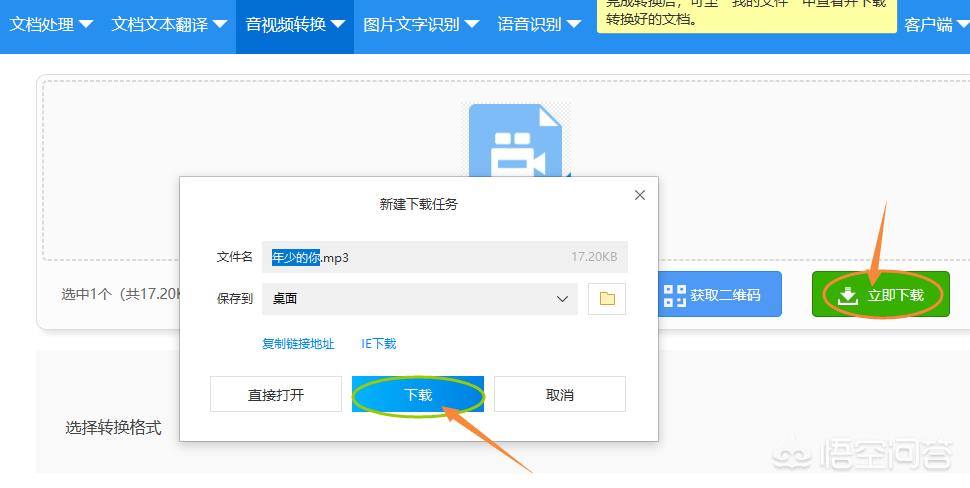Close the 新建下载任务 dialog
This screenshot has width=970, height=488.
640,195
